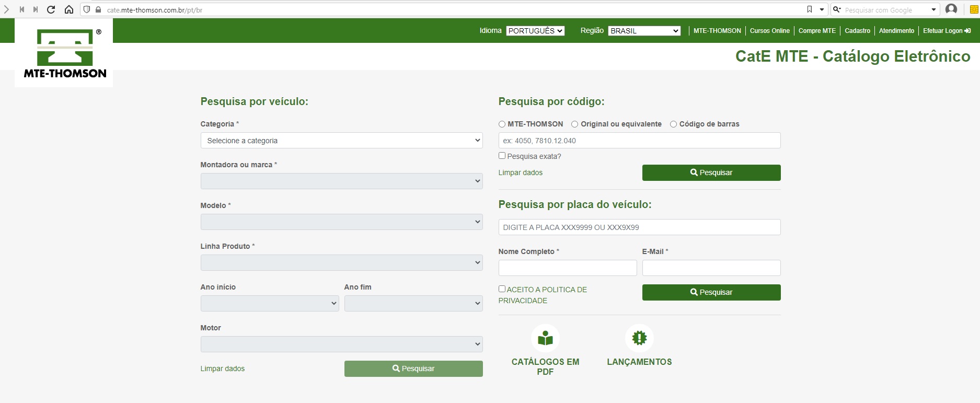
Task: Open the Catálogos em PDF icon
Action: point(545,338)
